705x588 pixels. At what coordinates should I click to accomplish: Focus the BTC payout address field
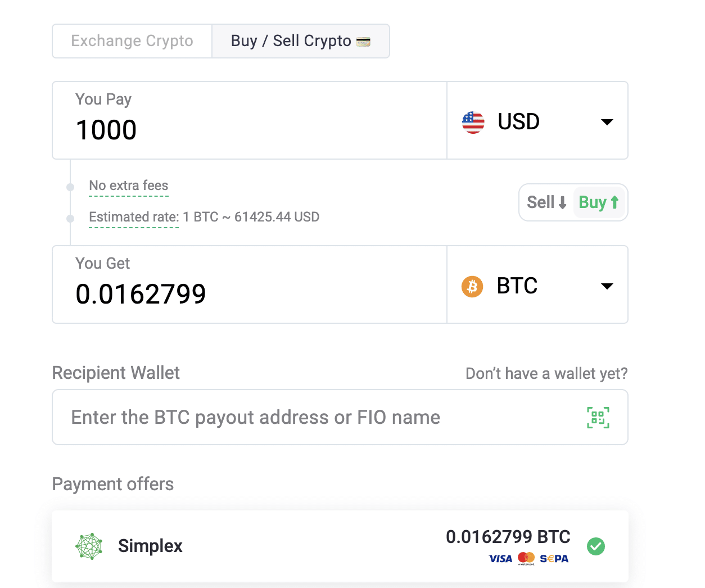340,417
